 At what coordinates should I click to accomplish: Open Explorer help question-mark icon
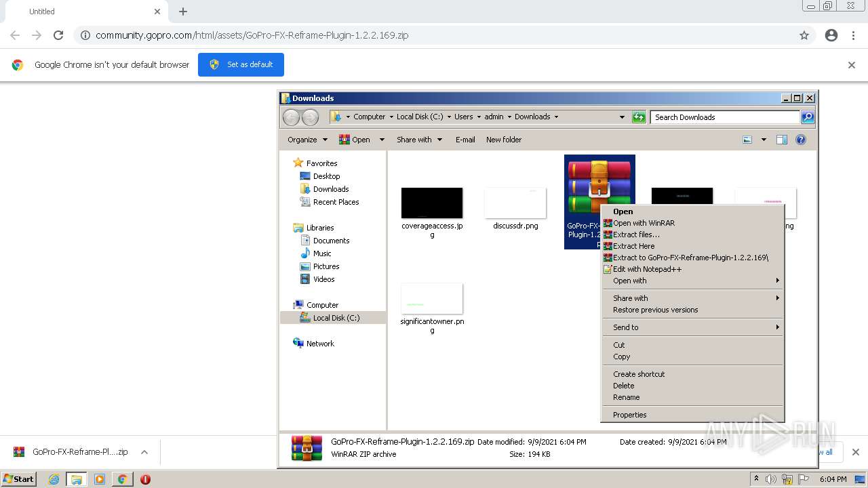pos(801,140)
